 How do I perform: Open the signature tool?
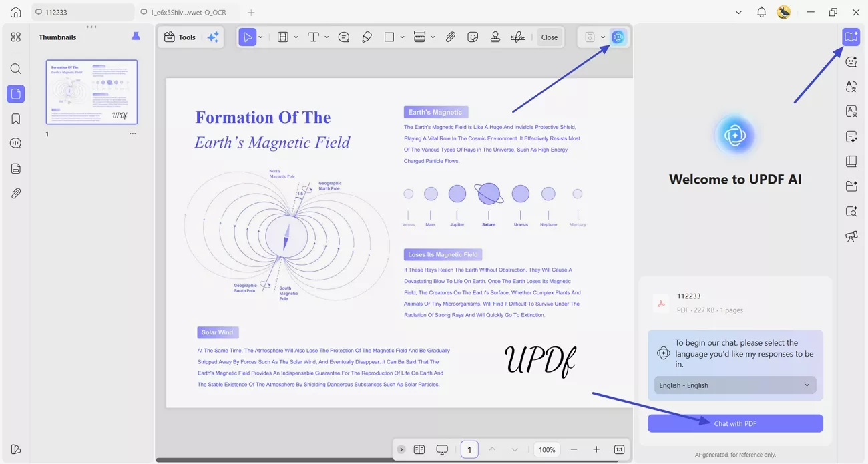518,37
